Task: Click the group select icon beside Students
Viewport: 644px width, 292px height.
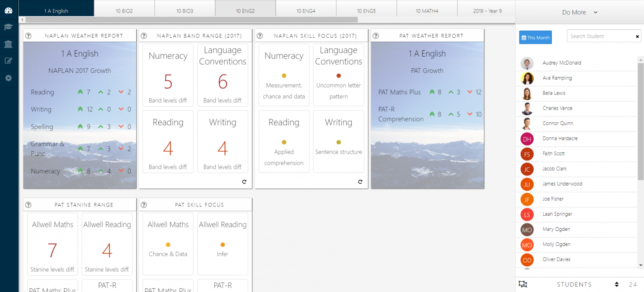Action: tap(522, 284)
